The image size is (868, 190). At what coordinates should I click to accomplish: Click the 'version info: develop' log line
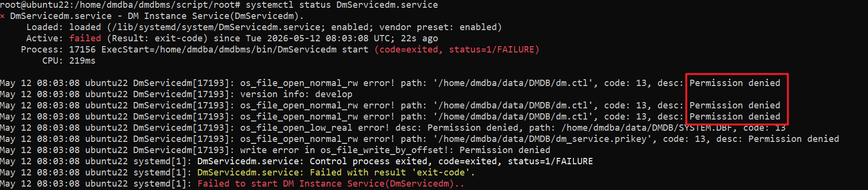click(296, 94)
